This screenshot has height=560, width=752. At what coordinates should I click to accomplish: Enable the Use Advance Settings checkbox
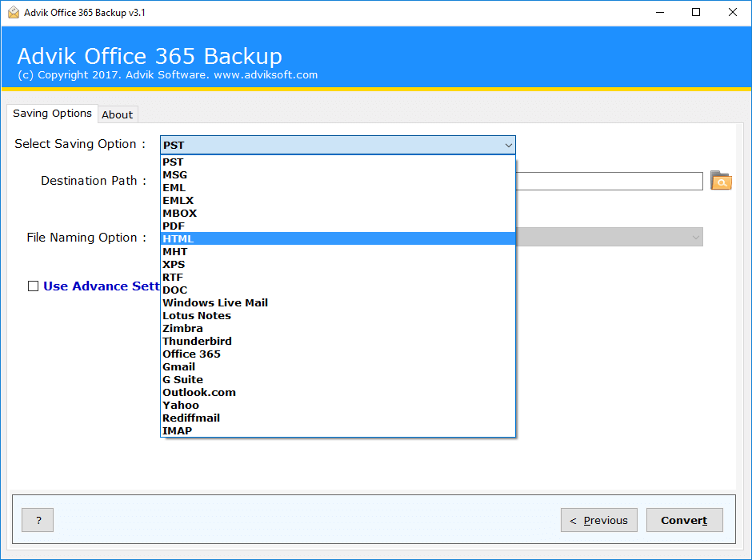[33, 286]
